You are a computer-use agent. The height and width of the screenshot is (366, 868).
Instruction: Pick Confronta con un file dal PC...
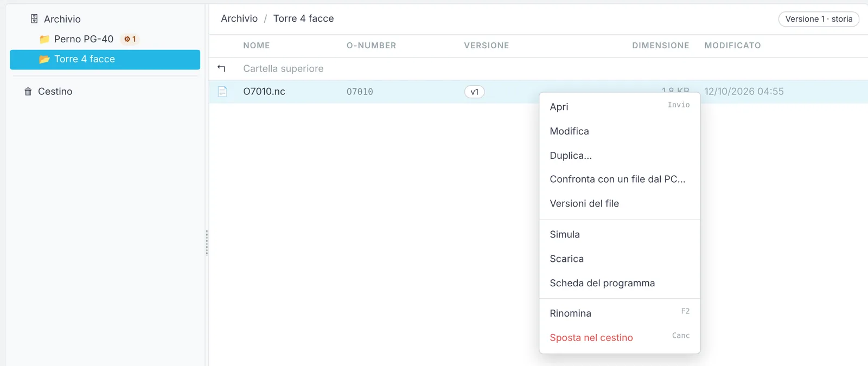[620, 179]
